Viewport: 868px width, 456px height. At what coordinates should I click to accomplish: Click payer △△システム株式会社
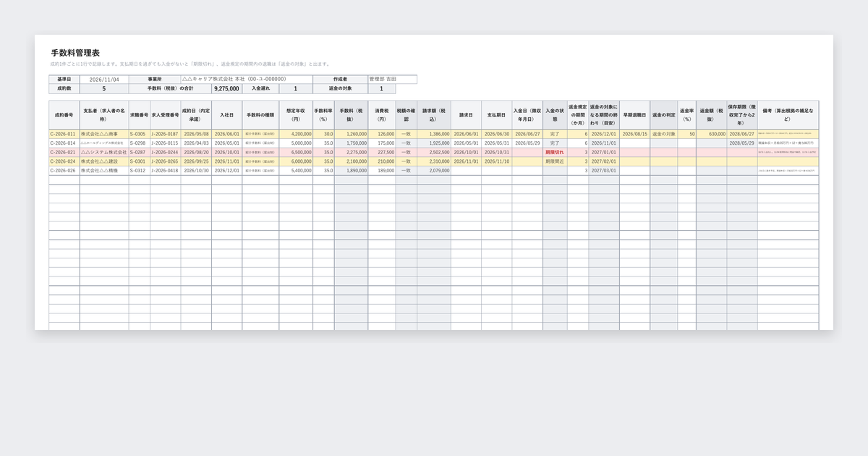103,153
